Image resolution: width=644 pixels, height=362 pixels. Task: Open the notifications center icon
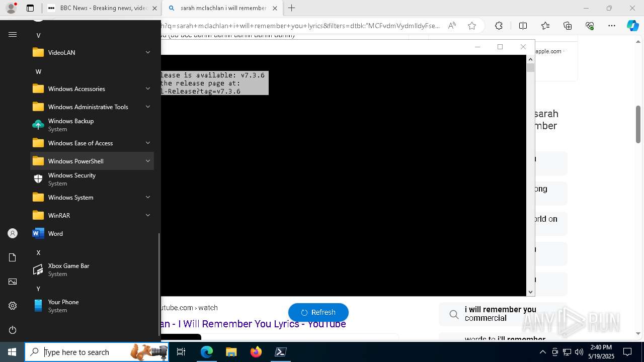pos(627,352)
